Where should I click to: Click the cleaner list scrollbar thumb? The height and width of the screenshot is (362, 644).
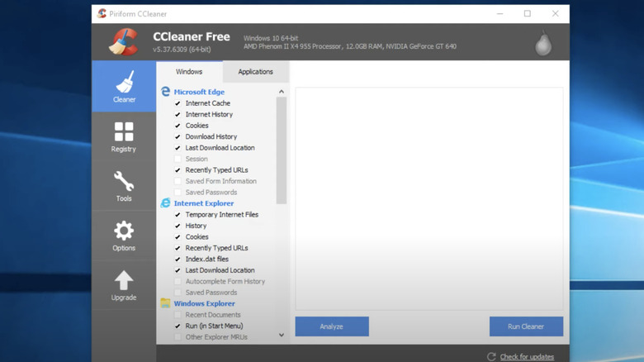(x=282, y=150)
